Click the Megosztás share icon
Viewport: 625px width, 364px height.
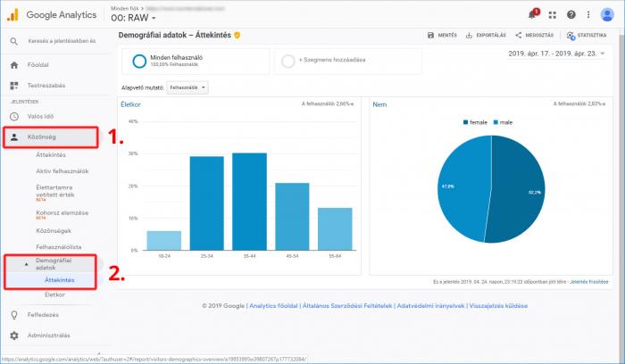tap(519, 36)
